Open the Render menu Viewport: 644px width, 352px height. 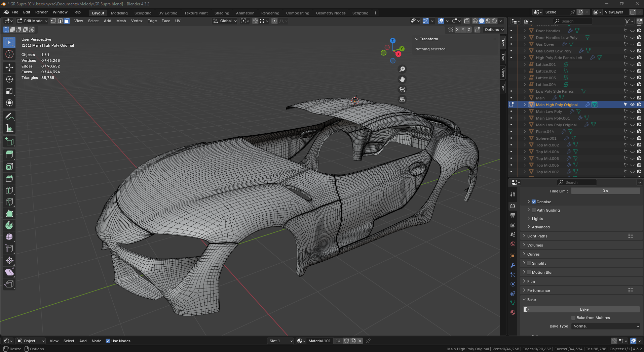pos(41,12)
